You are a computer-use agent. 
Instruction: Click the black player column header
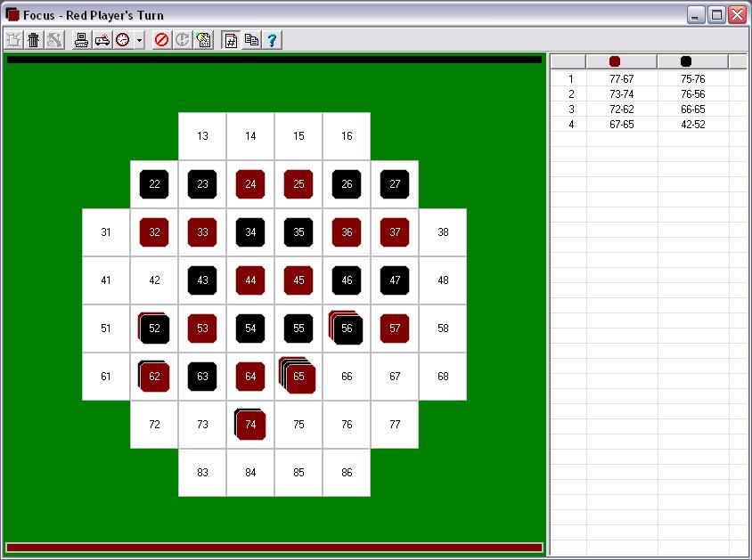[x=693, y=61]
